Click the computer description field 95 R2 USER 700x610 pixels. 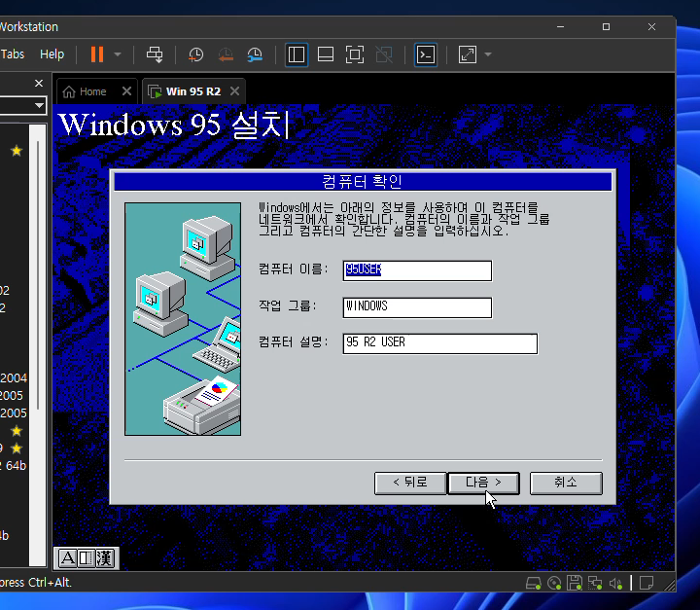tap(440, 343)
